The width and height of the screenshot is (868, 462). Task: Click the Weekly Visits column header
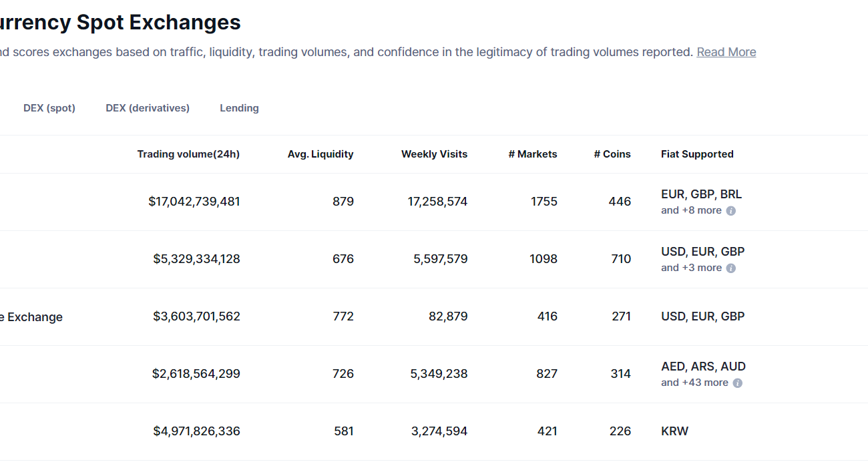pyautogui.click(x=434, y=154)
